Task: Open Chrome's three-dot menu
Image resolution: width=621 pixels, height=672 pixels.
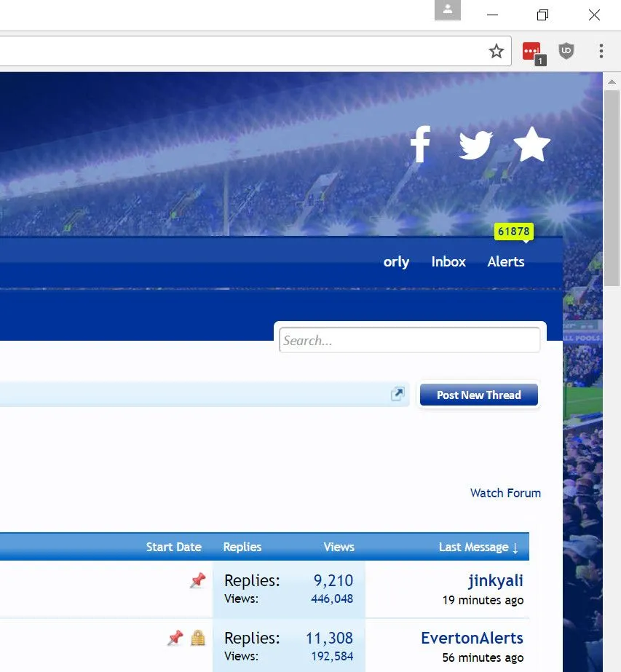Action: click(601, 51)
